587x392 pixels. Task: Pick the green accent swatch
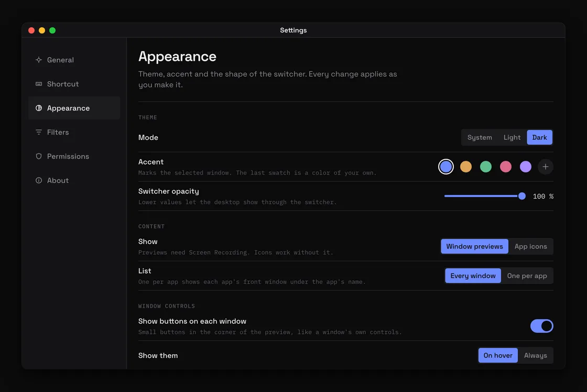(485, 167)
